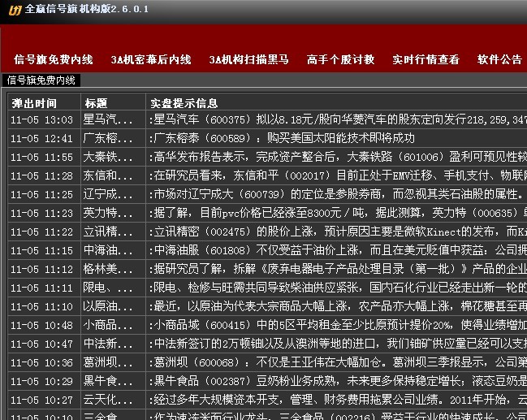This screenshot has width=527, height=420.
Task: Open message about 柴油供应紧张
Action: (x=336, y=288)
